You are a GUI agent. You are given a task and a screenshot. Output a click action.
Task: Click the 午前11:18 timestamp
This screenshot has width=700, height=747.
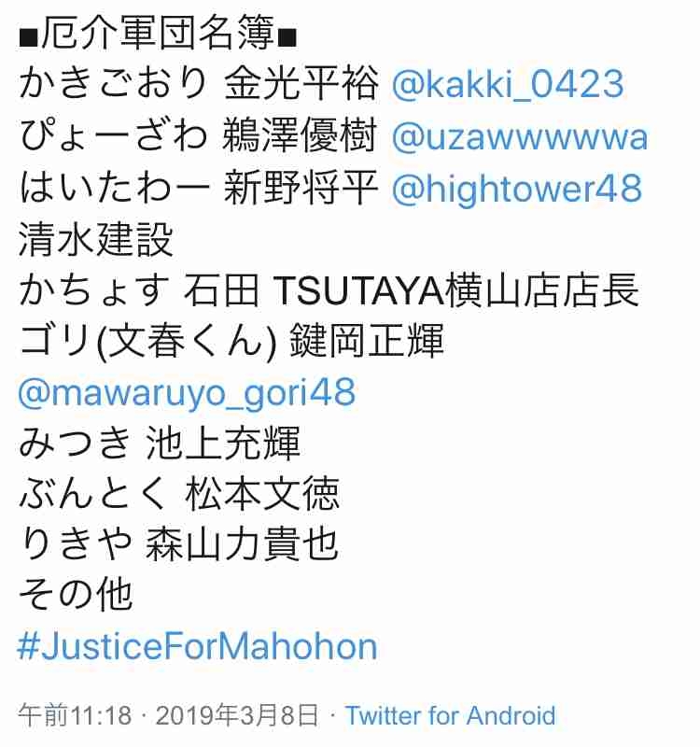pyautogui.click(x=75, y=715)
